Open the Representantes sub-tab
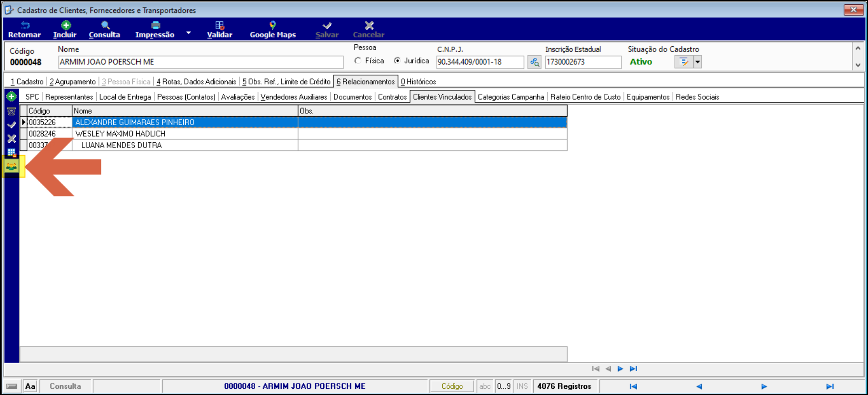868x395 pixels. pos(69,97)
